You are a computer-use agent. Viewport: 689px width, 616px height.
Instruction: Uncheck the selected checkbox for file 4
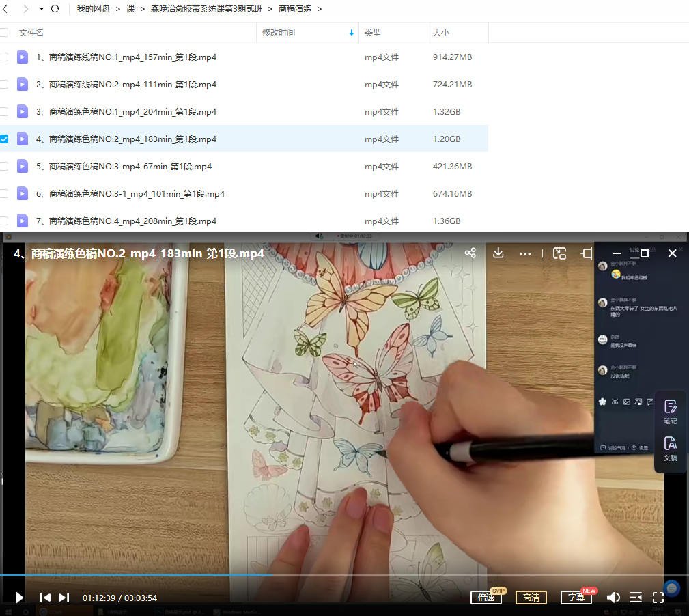pyautogui.click(x=4, y=138)
